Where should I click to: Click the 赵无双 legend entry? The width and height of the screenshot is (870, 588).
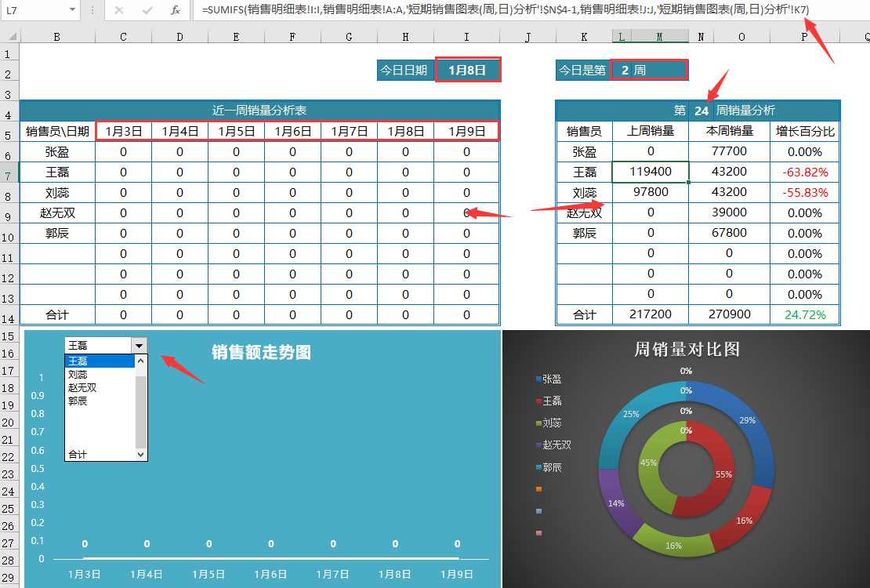tap(553, 445)
